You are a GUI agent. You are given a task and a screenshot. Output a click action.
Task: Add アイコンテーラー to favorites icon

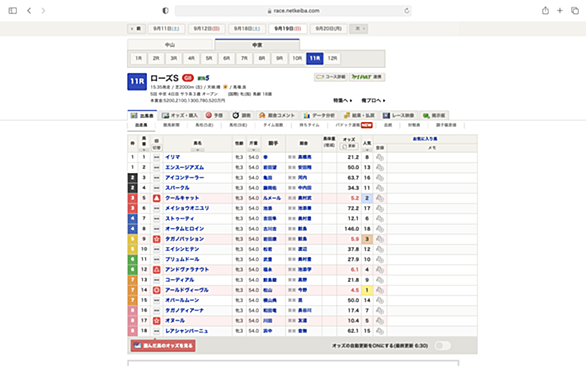tap(380, 178)
